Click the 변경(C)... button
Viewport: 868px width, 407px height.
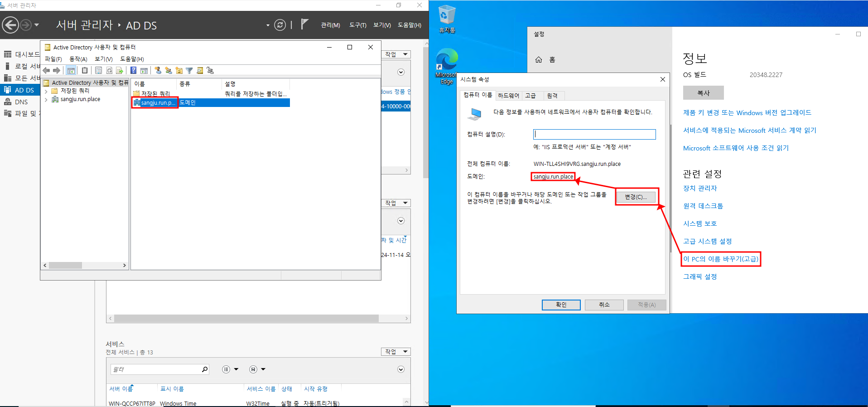tap(636, 197)
